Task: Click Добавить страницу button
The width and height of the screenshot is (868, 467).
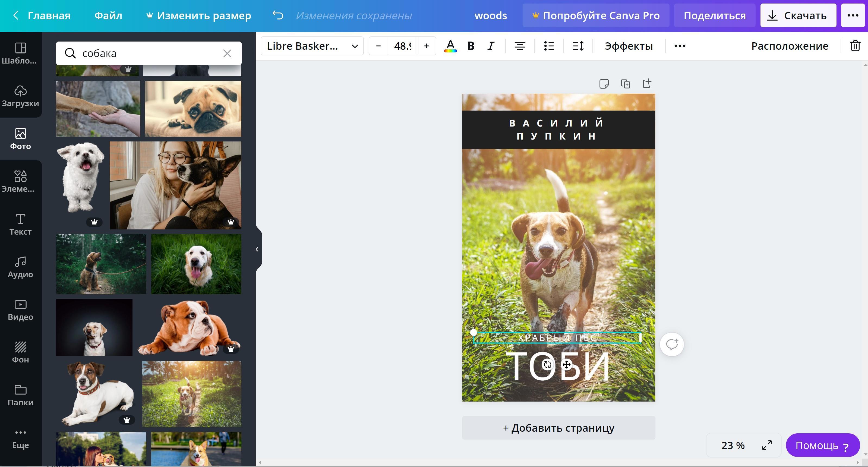Action: click(x=558, y=428)
